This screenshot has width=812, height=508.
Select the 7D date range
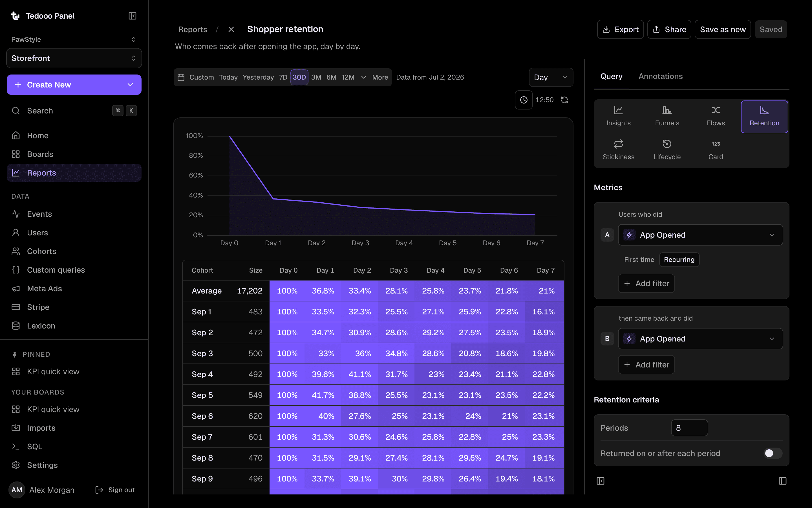point(283,77)
